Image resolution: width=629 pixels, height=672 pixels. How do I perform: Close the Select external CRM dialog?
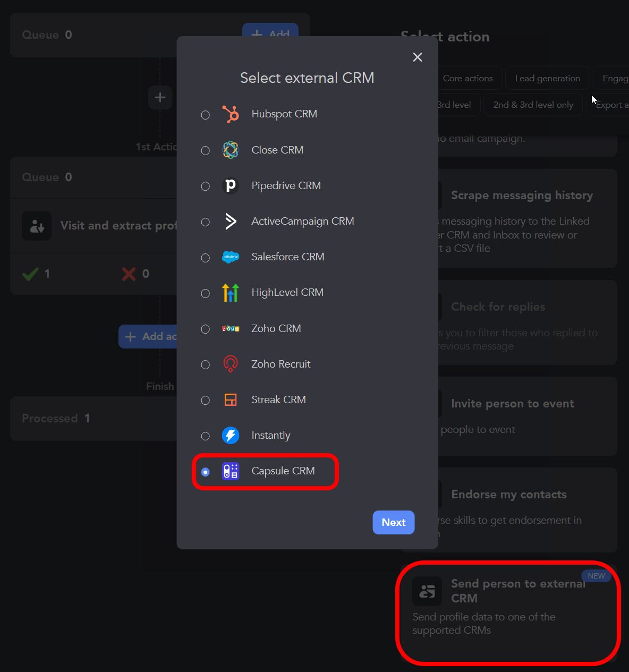[x=418, y=57]
